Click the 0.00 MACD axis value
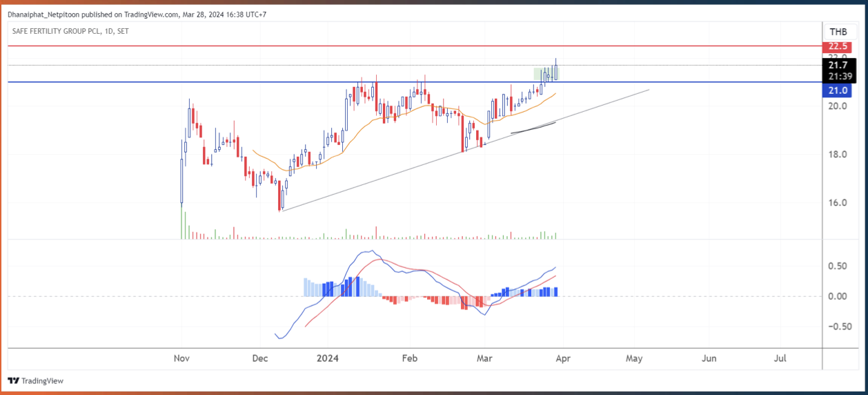Image resolution: width=868 pixels, height=395 pixels. click(x=837, y=296)
